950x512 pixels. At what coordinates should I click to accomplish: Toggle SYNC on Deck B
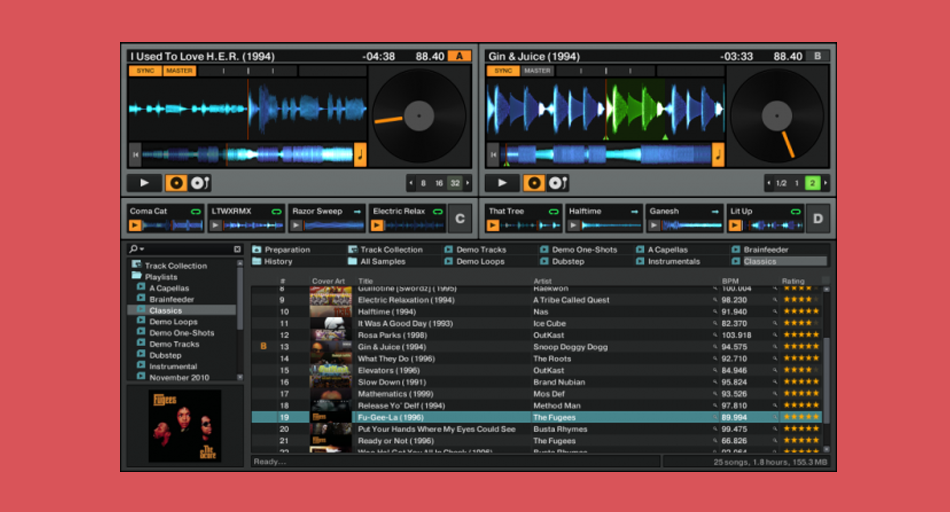(x=503, y=71)
